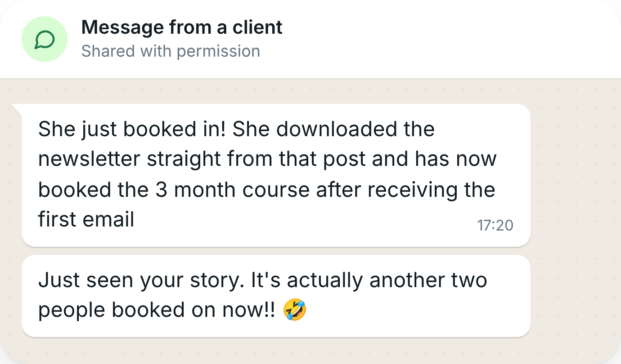The height and width of the screenshot is (364, 621).
Task: Click the word "permission" in the header
Action: 218,51
